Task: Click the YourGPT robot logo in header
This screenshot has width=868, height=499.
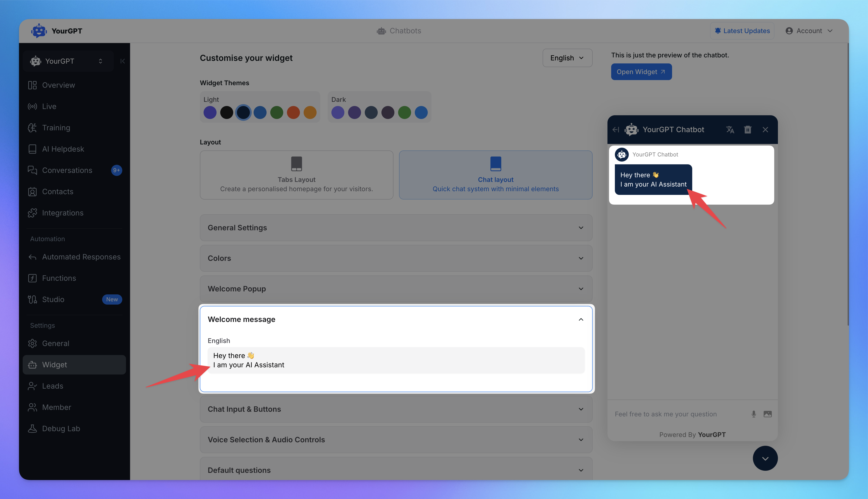Action: [x=39, y=31]
